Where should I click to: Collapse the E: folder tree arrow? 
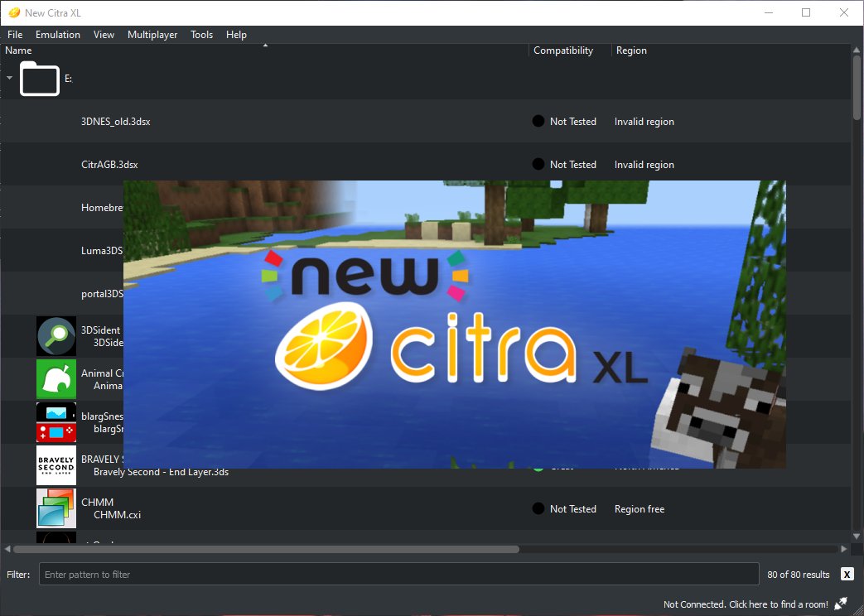(x=10, y=78)
